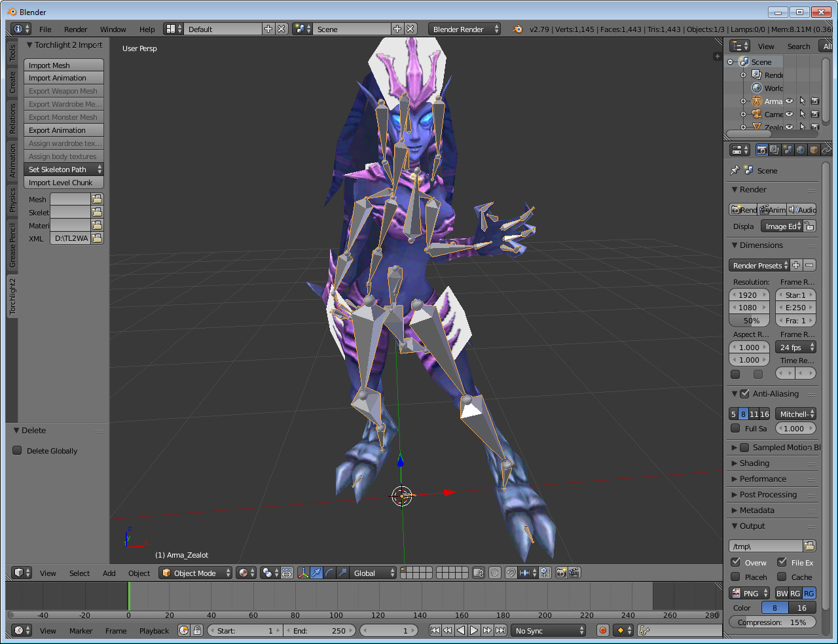Pin the Scene properties context
838x644 pixels.
[x=735, y=170]
